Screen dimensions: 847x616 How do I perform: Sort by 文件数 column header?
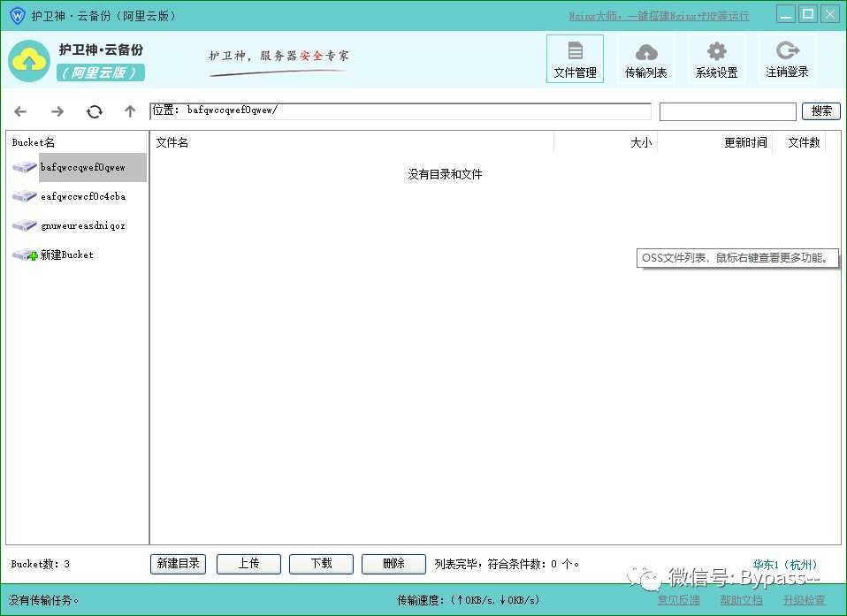804,142
